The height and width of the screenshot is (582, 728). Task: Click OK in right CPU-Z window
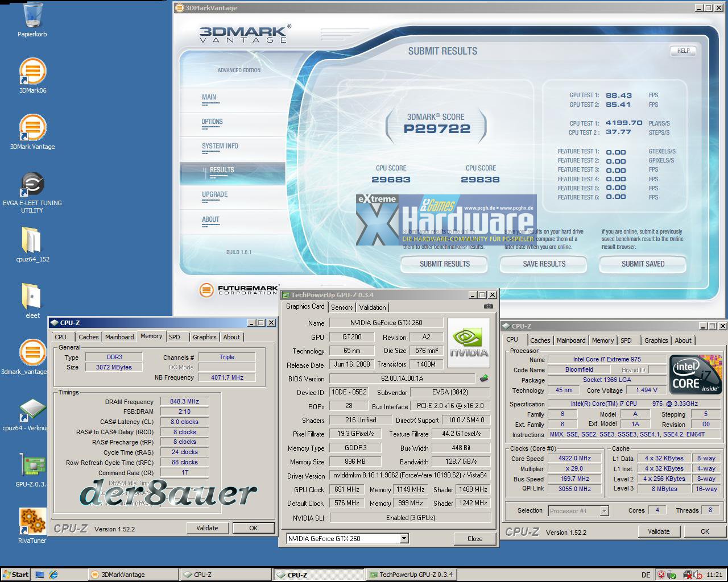tap(705, 531)
